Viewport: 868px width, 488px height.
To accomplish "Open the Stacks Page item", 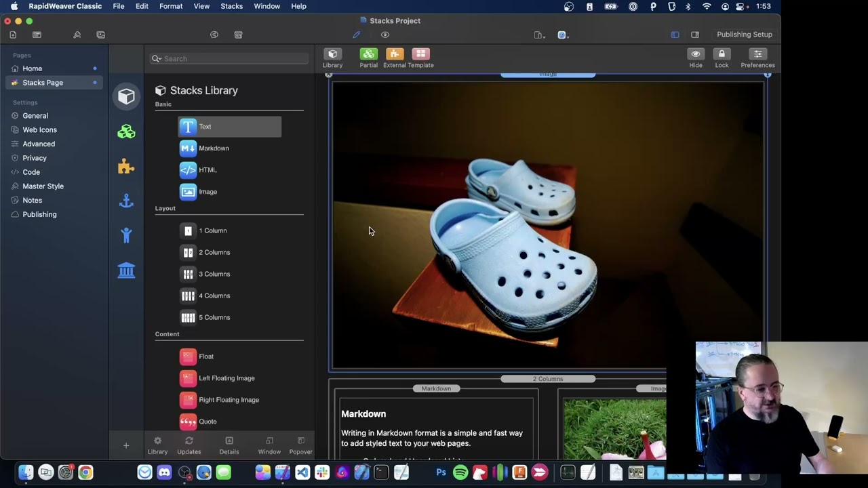I will pyautogui.click(x=54, y=83).
